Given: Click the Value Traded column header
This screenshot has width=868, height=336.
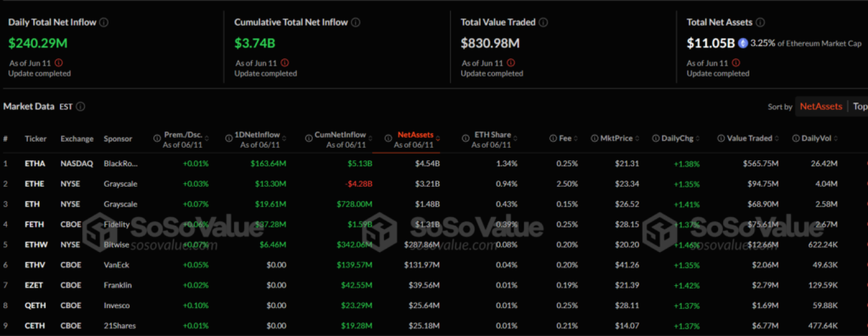Looking at the screenshot, I should coord(749,138).
